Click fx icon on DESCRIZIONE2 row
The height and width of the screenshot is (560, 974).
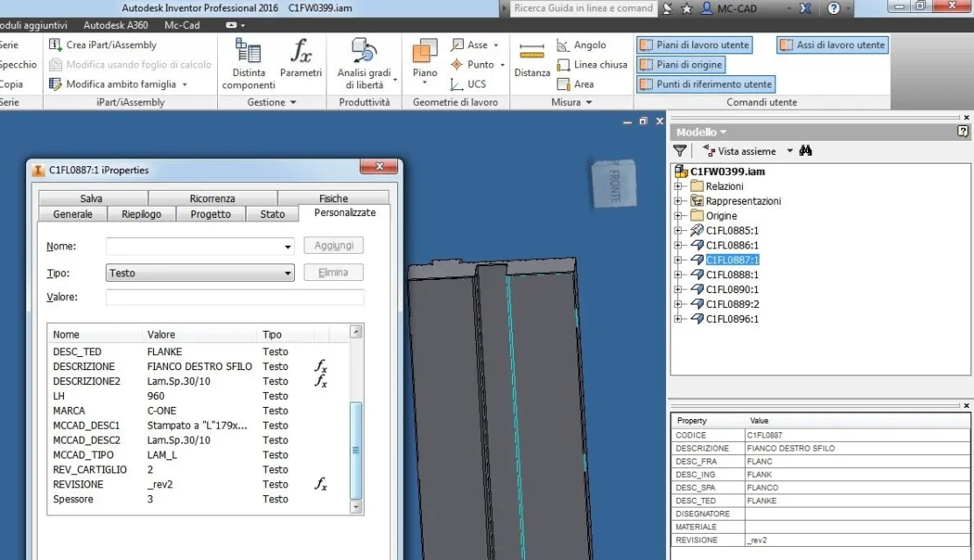(x=320, y=381)
